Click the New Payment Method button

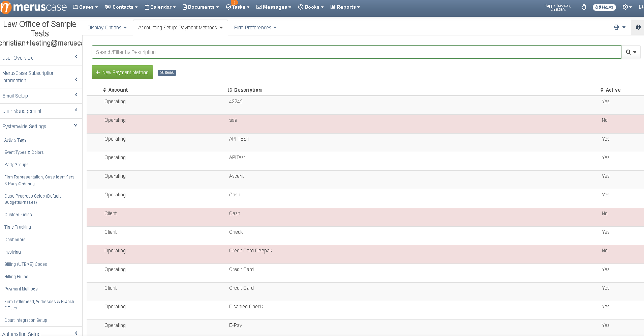click(122, 72)
